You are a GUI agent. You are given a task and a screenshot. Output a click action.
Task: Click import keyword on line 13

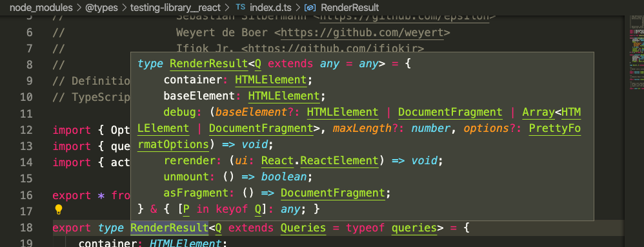pos(72,146)
